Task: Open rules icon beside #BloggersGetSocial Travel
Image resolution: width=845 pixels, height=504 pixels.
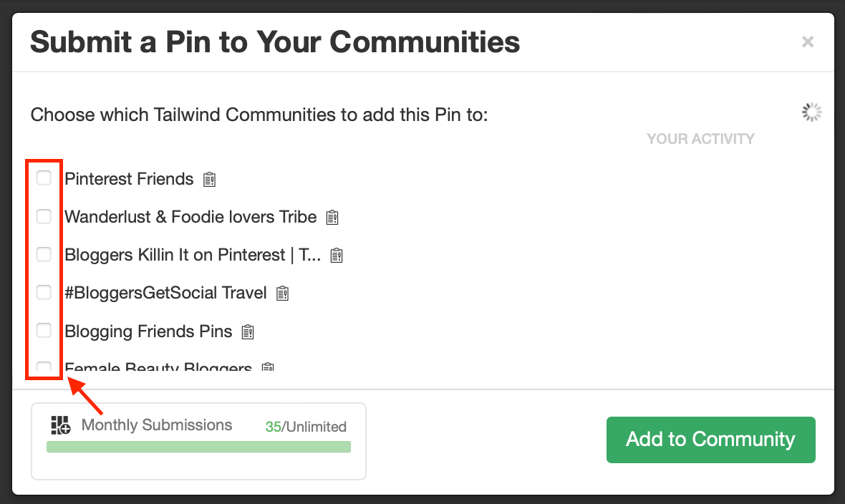Action: (x=283, y=293)
